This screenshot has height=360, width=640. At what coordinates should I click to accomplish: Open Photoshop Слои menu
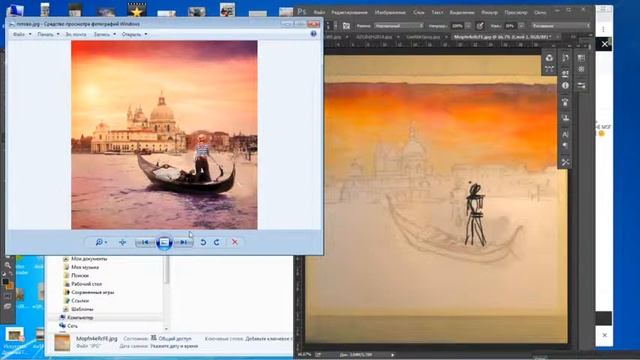coord(418,12)
